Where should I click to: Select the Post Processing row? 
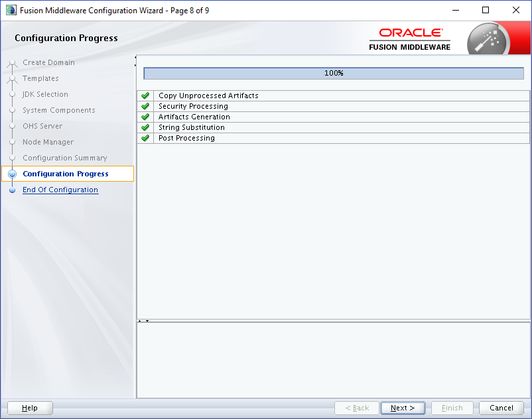pos(334,138)
